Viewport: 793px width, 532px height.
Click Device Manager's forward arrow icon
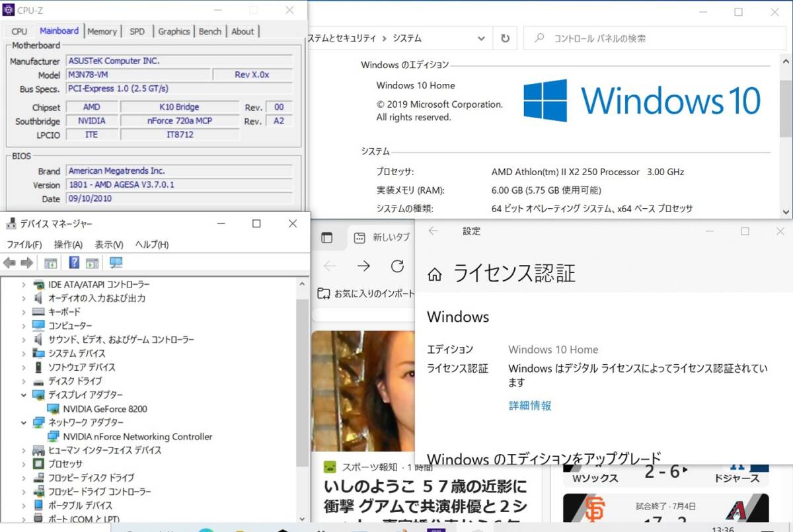26,263
